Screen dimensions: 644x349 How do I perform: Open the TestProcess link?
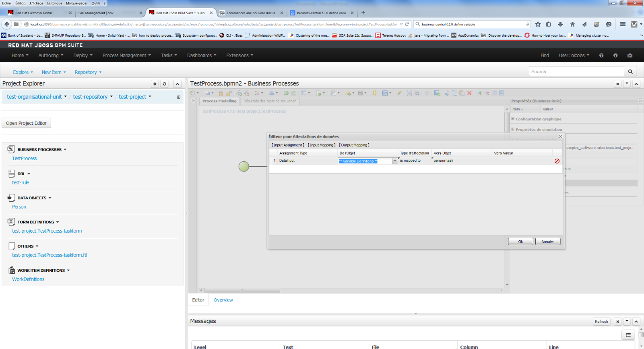tap(24, 159)
